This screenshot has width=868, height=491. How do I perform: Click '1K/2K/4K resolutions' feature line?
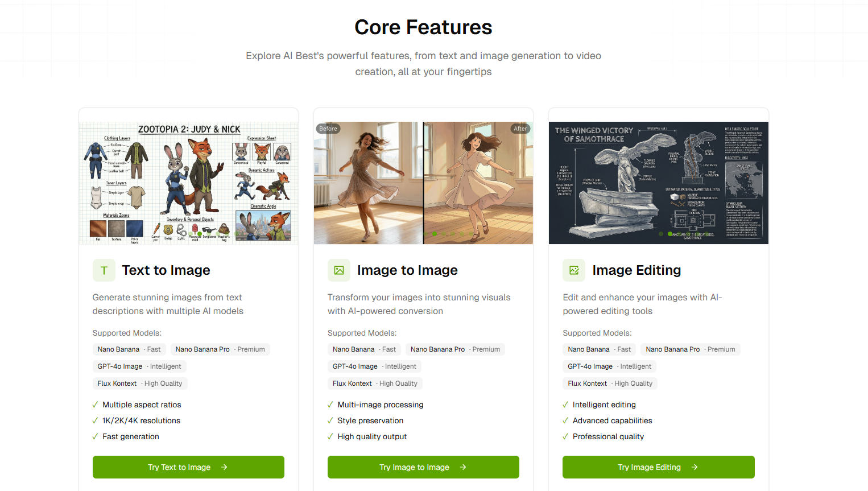tap(141, 420)
